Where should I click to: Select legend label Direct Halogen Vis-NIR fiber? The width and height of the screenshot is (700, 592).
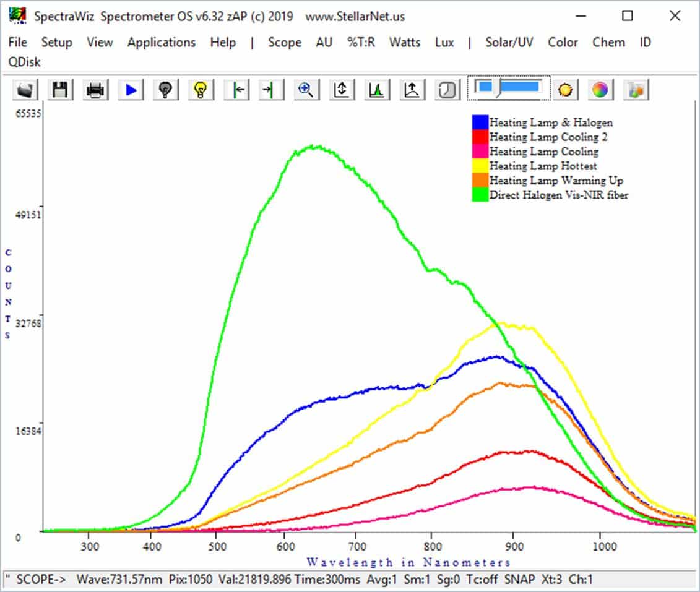(559, 194)
